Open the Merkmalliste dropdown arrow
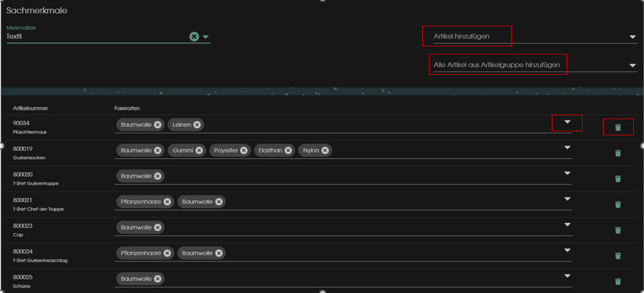 pos(206,37)
